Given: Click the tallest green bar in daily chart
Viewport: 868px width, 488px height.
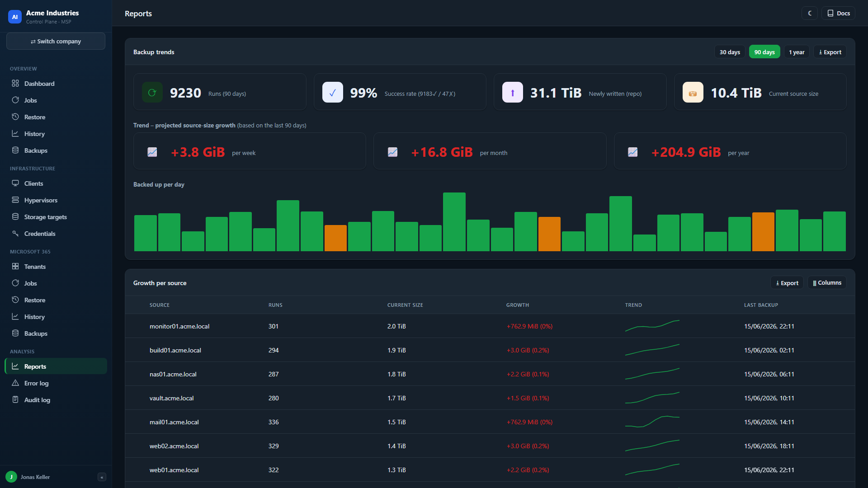Looking at the screenshot, I should pyautogui.click(x=454, y=222).
